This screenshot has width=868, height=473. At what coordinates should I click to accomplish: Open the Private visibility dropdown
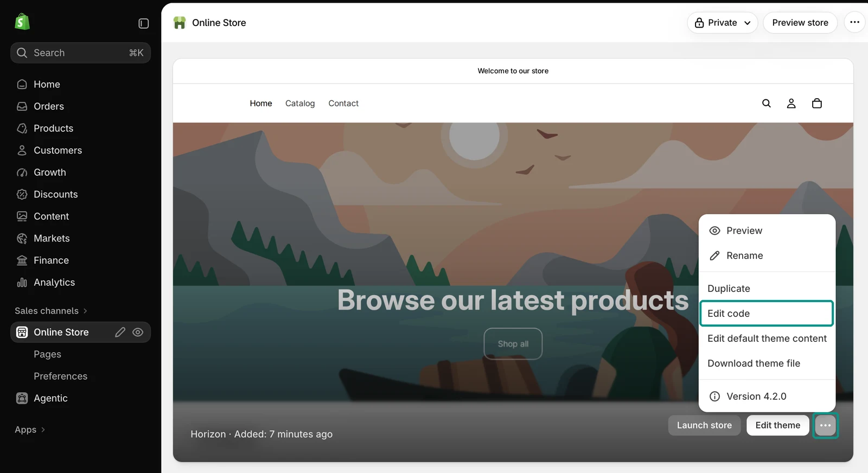[723, 23]
